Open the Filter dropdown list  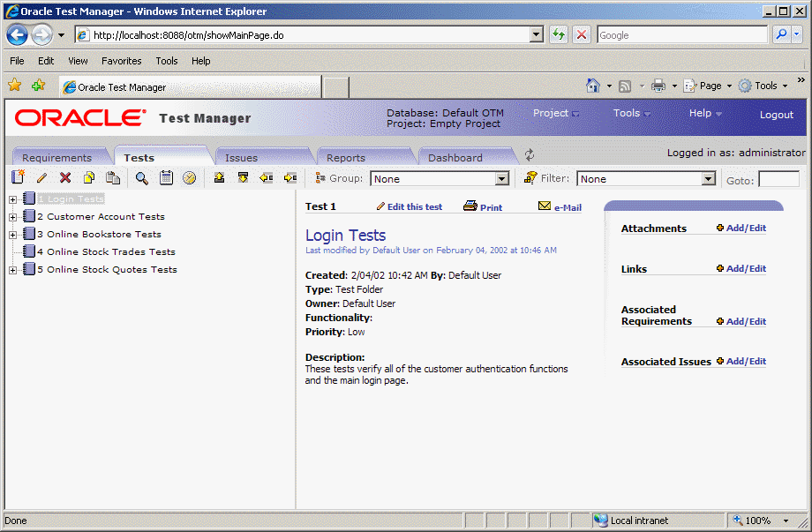point(709,178)
